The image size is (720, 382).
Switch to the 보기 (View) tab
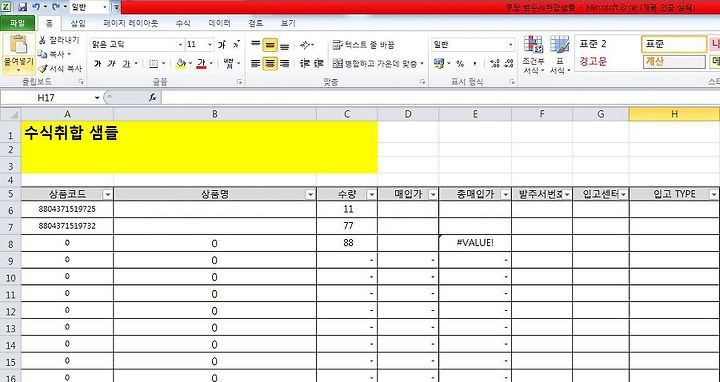point(288,23)
